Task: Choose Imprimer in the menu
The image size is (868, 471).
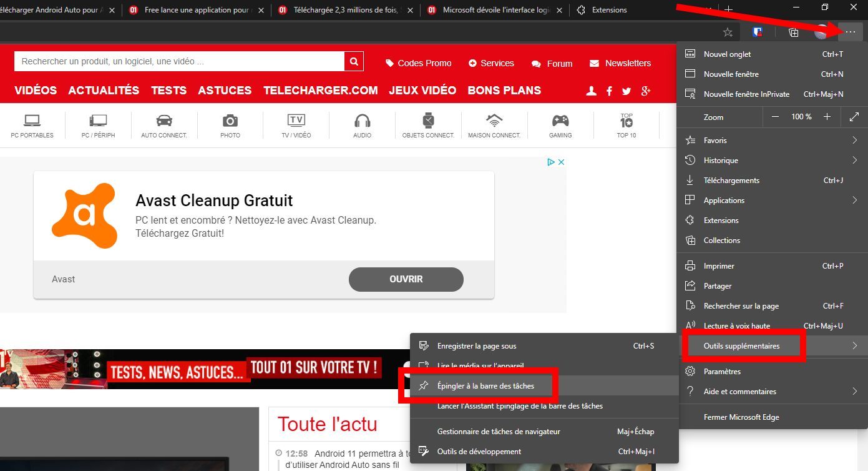Action: (772, 266)
